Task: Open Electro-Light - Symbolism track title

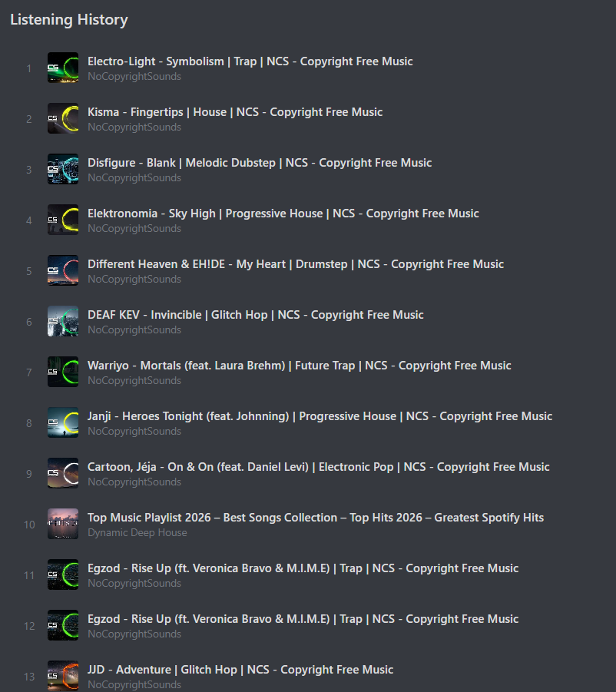Action: (x=250, y=61)
